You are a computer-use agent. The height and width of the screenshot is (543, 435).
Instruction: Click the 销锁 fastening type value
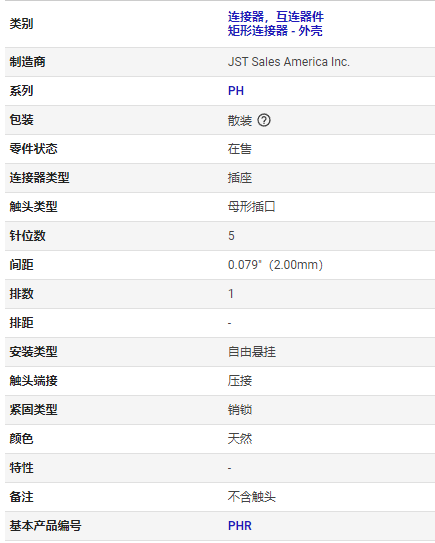click(x=240, y=410)
